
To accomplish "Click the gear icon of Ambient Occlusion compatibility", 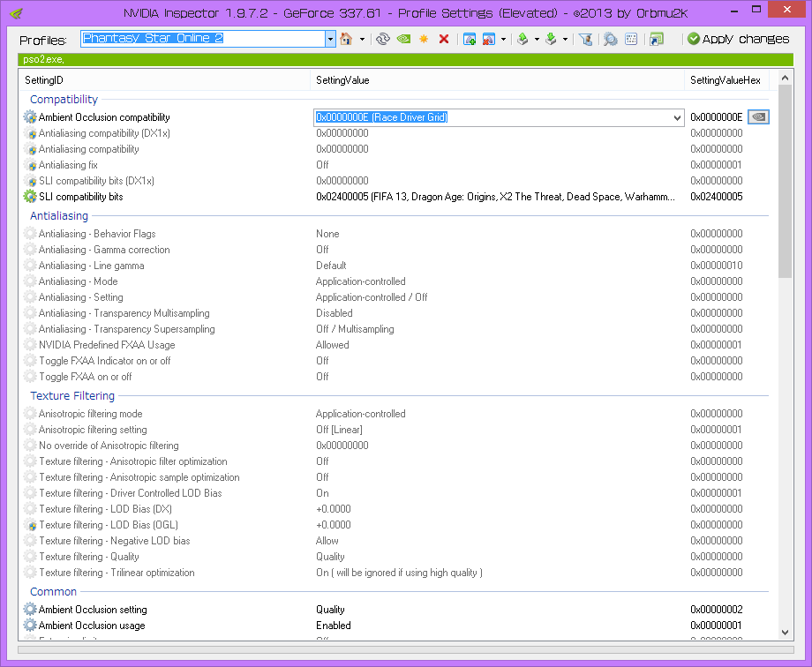I will click(x=30, y=117).
